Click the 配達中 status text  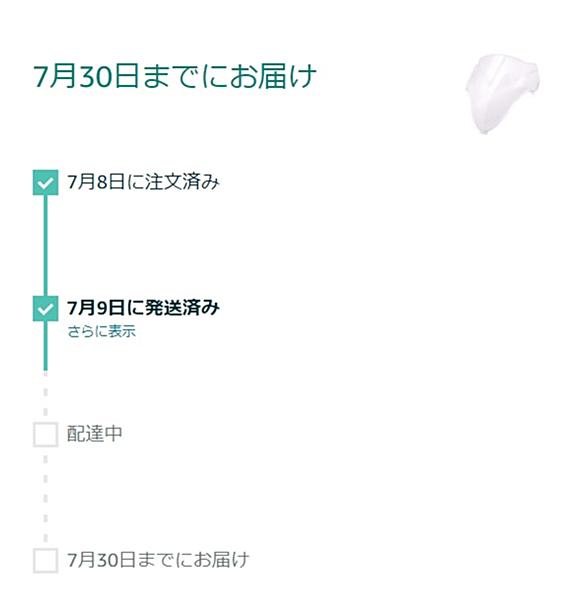[x=95, y=434]
